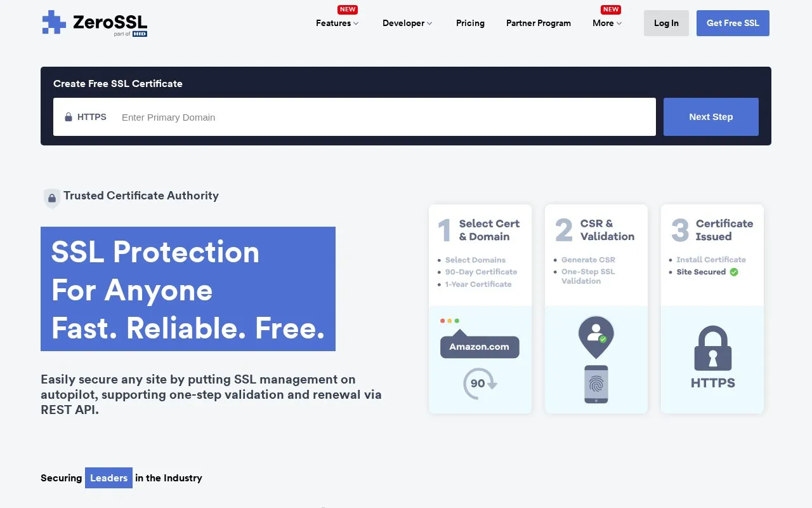The width and height of the screenshot is (812, 508).
Task: Click the 'Select Domains' bullet text
Action: (x=475, y=260)
